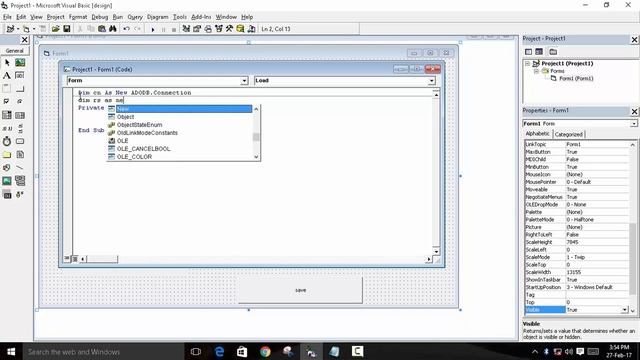
Task: Open the Add Project dropdown arrow
Action: (x=18, y=29)
